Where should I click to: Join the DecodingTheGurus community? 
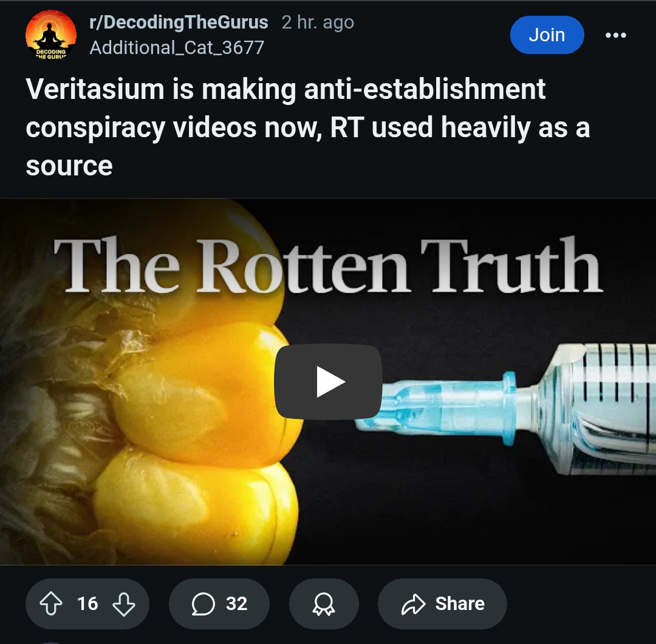547,35
